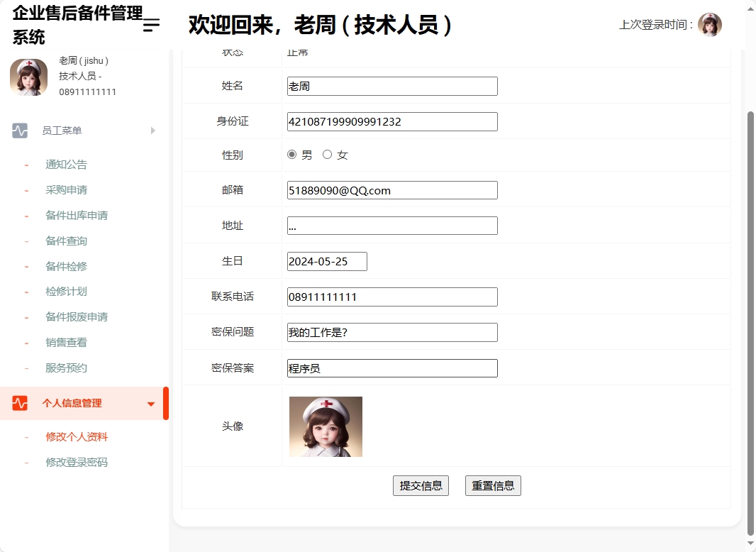Click the 头像 avatar thumbnail image
The image size is (756, 552).
325,426
